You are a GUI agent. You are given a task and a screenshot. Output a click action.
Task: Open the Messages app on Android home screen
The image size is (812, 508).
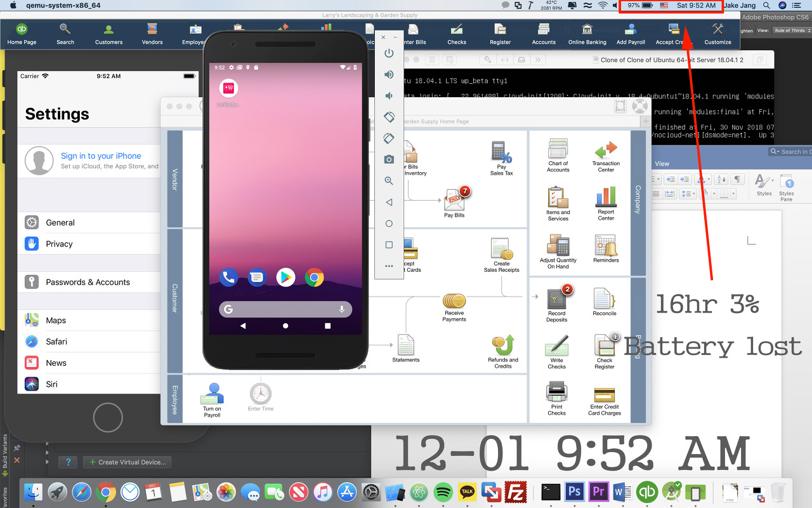[x=257, y=277]
